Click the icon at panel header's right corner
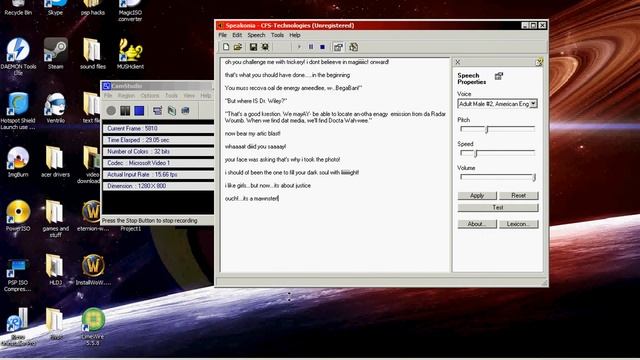Image resolution: width=640 pixels, height=360 pixels. click(x=539, y=62)
